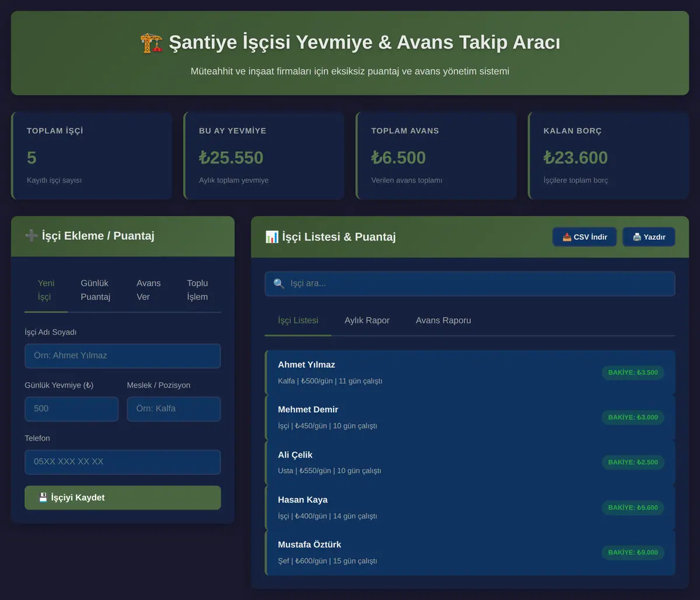Screen dimensions: 700x600
Task: Click the 'İşçi | ₺450/gün | 10 gün çalıştı' detail text
Action: [327, 426]
